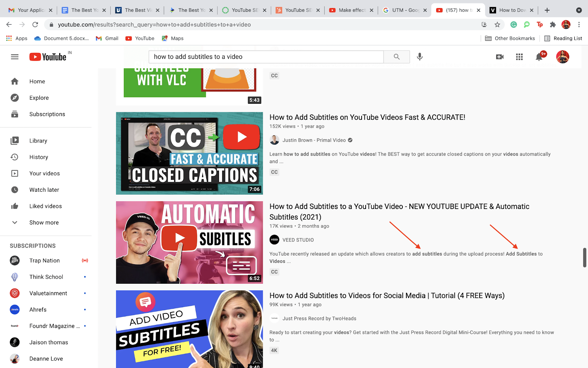Open a new browser tab

(x=547, y=10)
